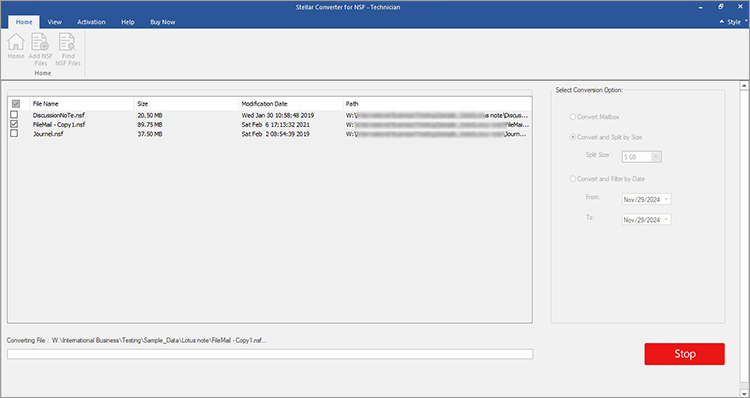The height and width of the screenshot is (398, 750).
Task: Open the Split Size dropdown
Action: point(656,157)
